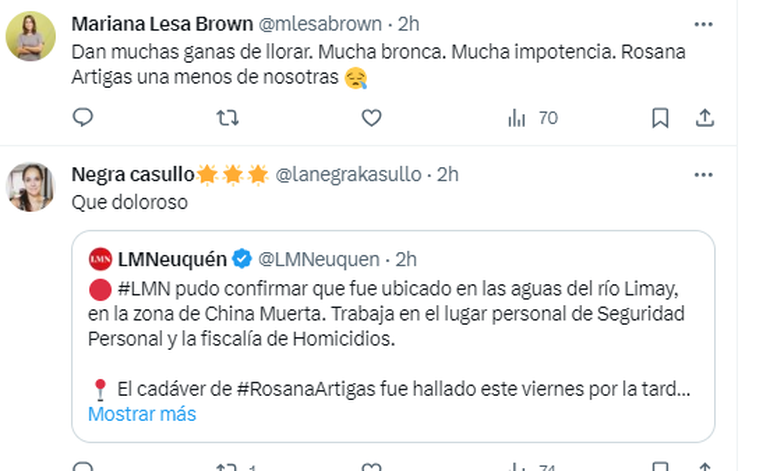
Task: Bookmark Mariana Lesa Brown's tweet
Action: pyautogui.click(x=660, y=118)
